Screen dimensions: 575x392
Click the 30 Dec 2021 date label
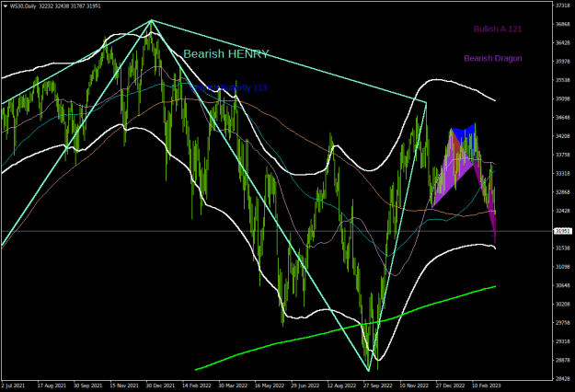(x=160, y=386)
